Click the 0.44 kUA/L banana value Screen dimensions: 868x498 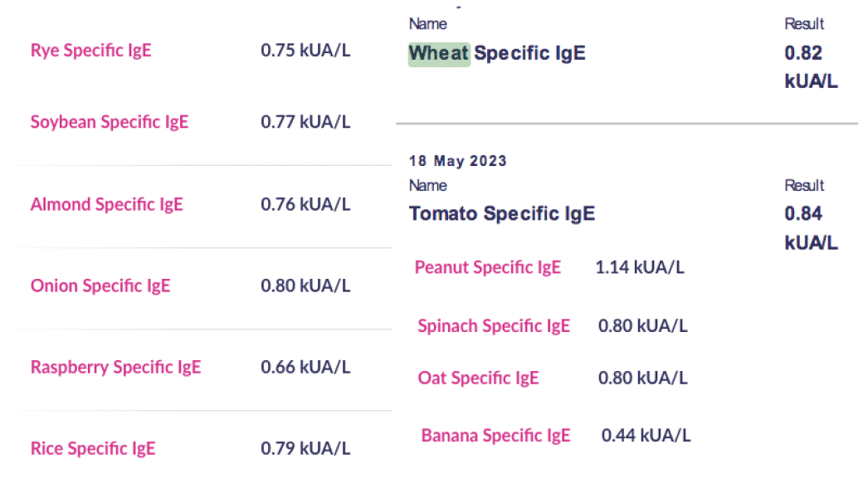pos(646,436)
